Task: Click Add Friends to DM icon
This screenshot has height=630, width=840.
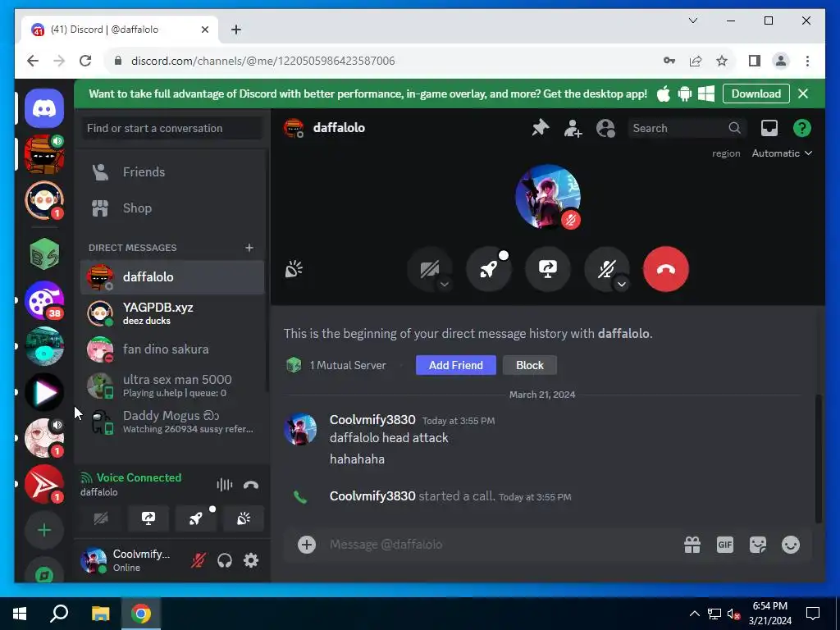Action: (x=573, y=128)
